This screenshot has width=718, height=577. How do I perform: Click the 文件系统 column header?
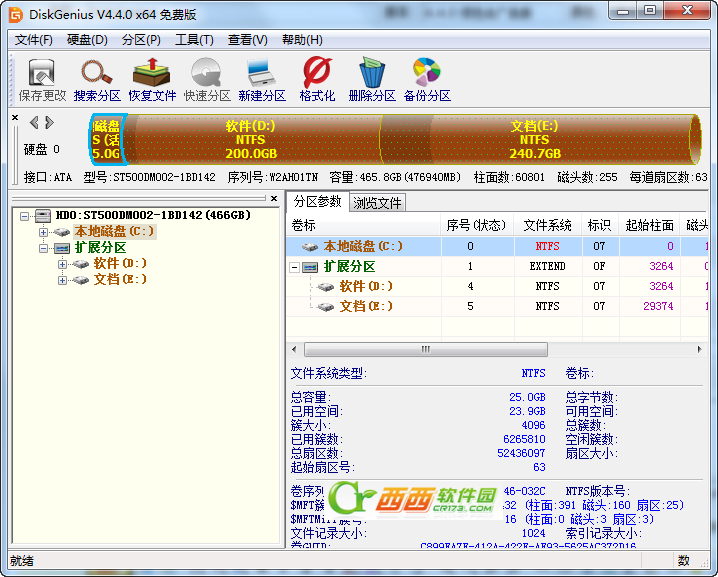[x=548, y=225]
